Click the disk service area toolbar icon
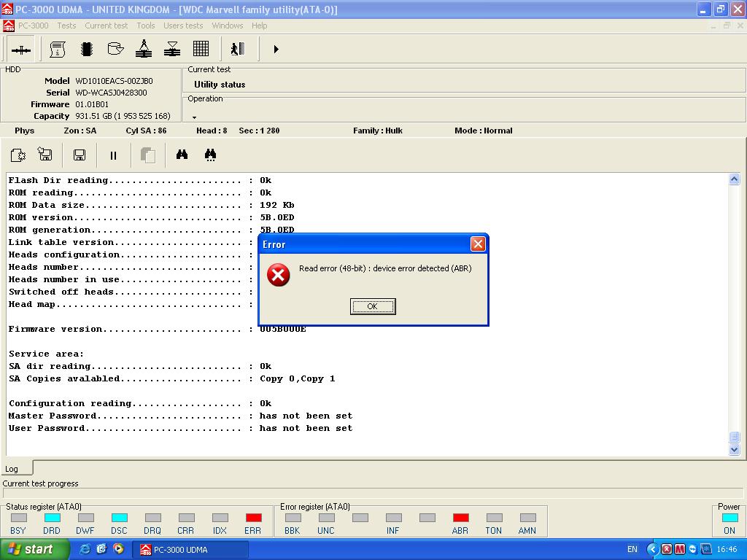 (x=115, y=49)
